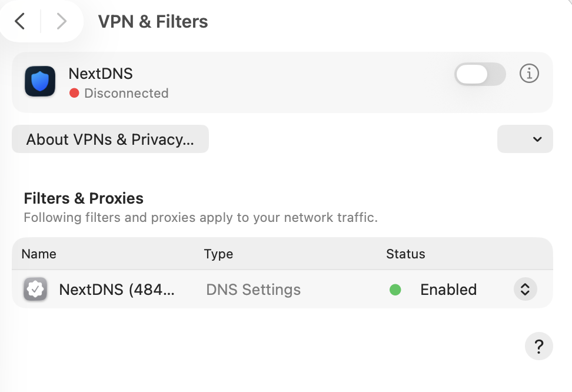Toggle the NextDNS VPN switch on
The image size is (572, 392).
coord(480,74)
